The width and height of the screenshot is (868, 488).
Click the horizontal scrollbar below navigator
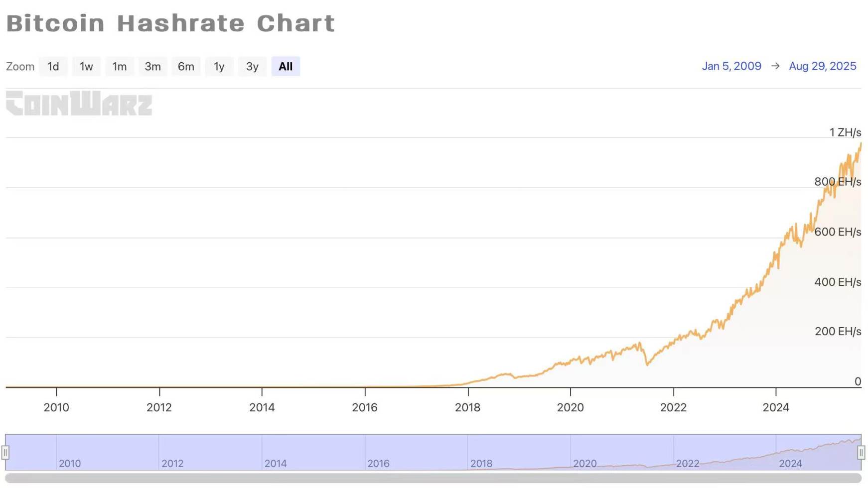[433, 479]
